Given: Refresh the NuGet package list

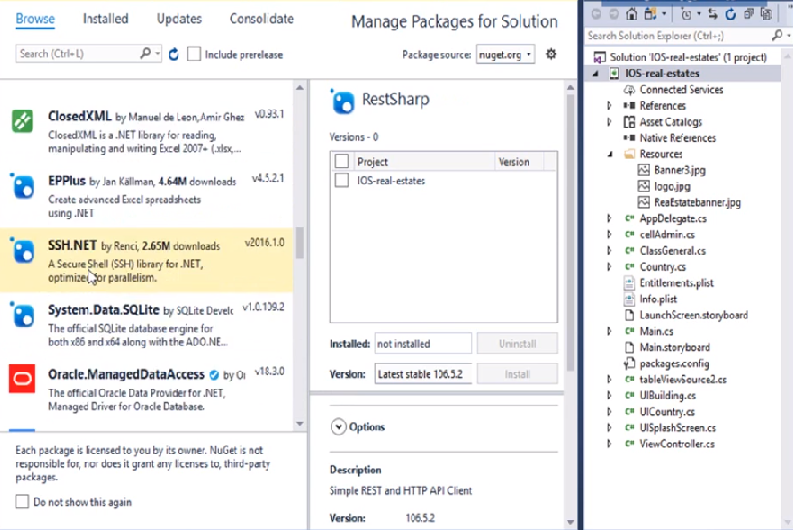Looking at the screenshot, I should (x=173, y=54).
